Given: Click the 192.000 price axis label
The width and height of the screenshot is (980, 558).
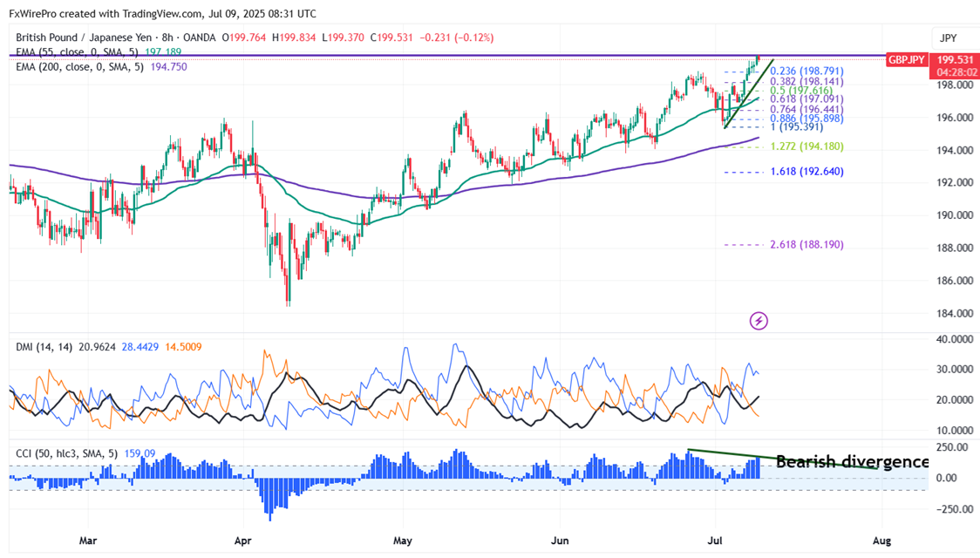Looking at the screenshot, I should point(955,182).
